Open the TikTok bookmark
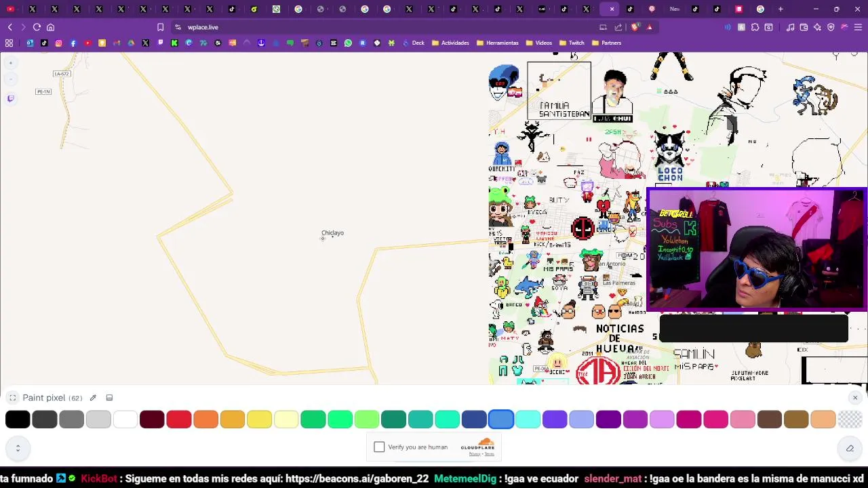Viewport: 868px width, 488px height. tap(44, 43)
